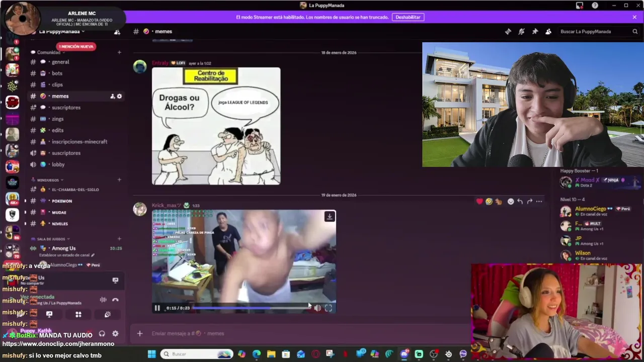This screenshot has width=644, height=362.
Task: Click the taskbar Buscar search box
Action: tap(197, 354)
